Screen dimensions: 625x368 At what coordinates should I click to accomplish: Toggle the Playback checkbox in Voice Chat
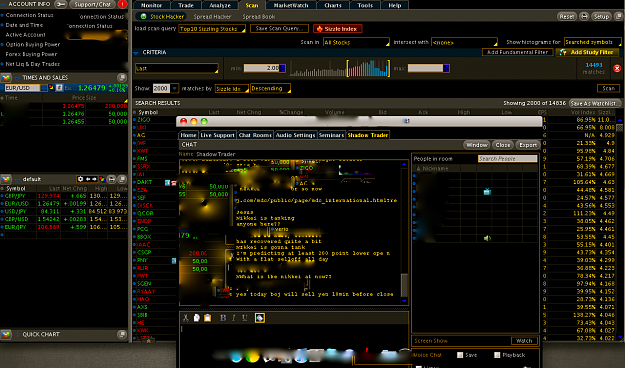click(497, 355)
